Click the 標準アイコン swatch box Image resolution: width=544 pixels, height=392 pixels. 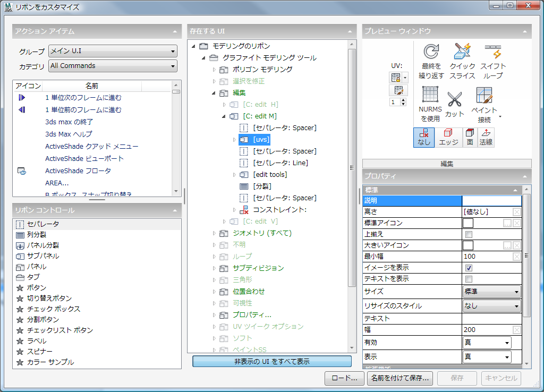click(x=468, y=223)
